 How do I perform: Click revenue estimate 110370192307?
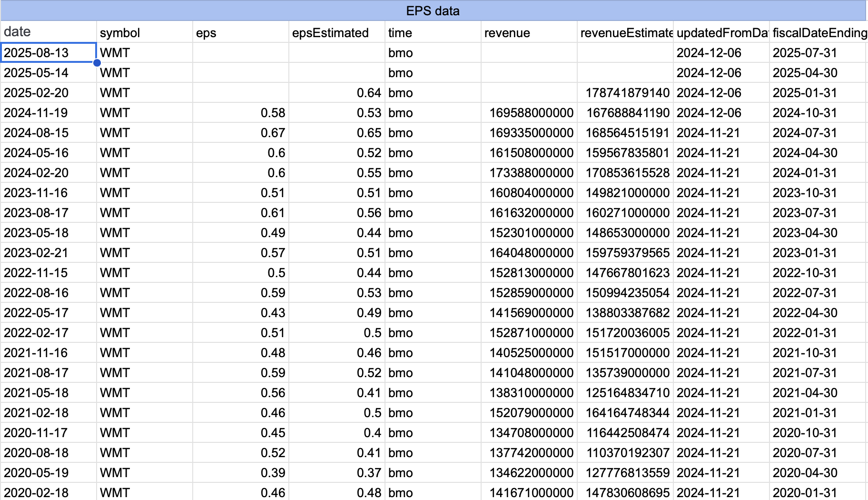[625, 452]
